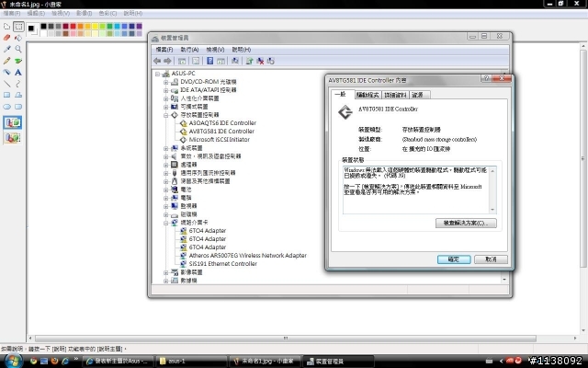The image size is (588, 368).
Task: Select the Text tool marked A
Action: [18, 72]
